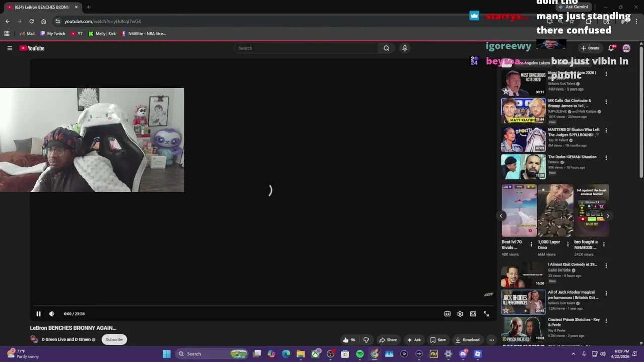This screenshot has width=644, height=362.
Task: Open menu for MK Calls Out Clavicular video
Action: tap(606, 102)
